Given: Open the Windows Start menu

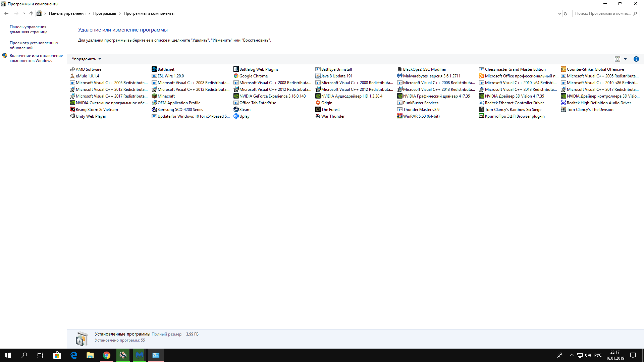Looking at the screenshot, I should [8, 355].
